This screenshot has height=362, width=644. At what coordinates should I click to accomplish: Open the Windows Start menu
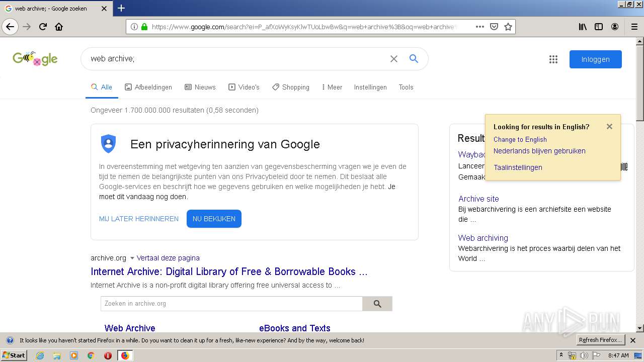click(14, 355)
